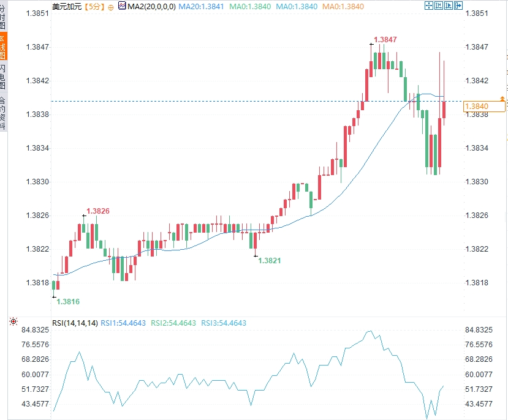Click the orange 1.3840 current price tag
Viewport: 508px width, 420px height.
[x=484, y=107]
